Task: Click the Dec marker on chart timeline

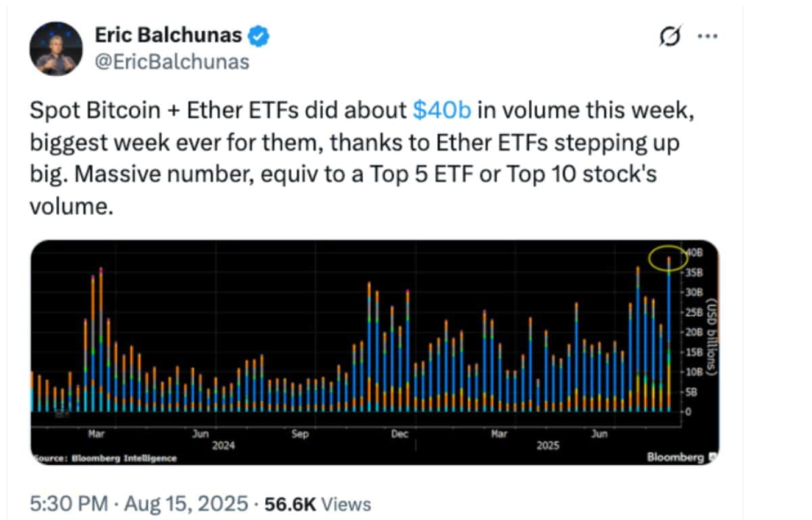Action: tap(400, 434)
